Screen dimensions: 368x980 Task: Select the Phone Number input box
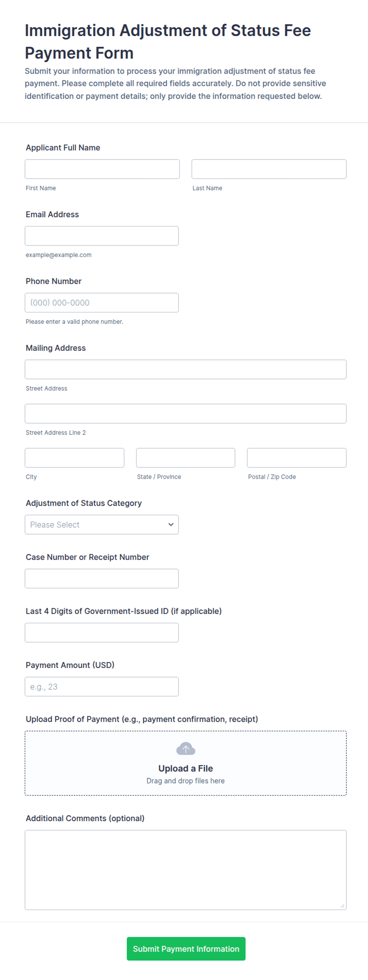click(x=102, y=303)
